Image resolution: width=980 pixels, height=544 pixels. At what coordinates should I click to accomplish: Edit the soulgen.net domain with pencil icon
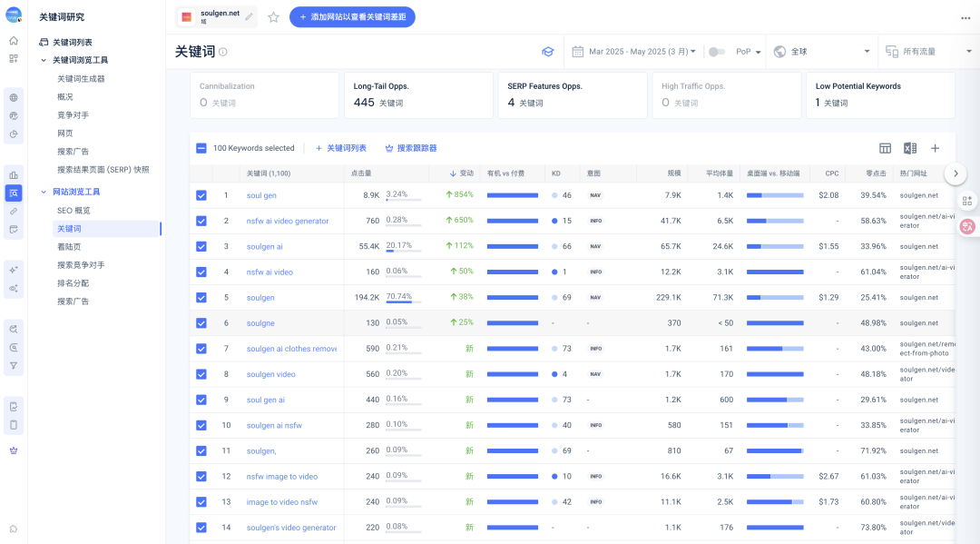[x=249, y=17]
